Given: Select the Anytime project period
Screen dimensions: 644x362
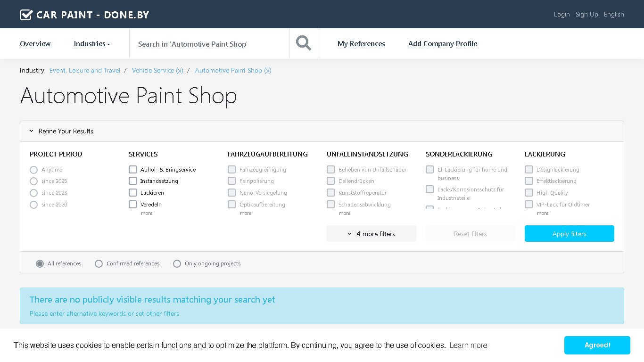Looking at the screenshot, I should point(33,170).
